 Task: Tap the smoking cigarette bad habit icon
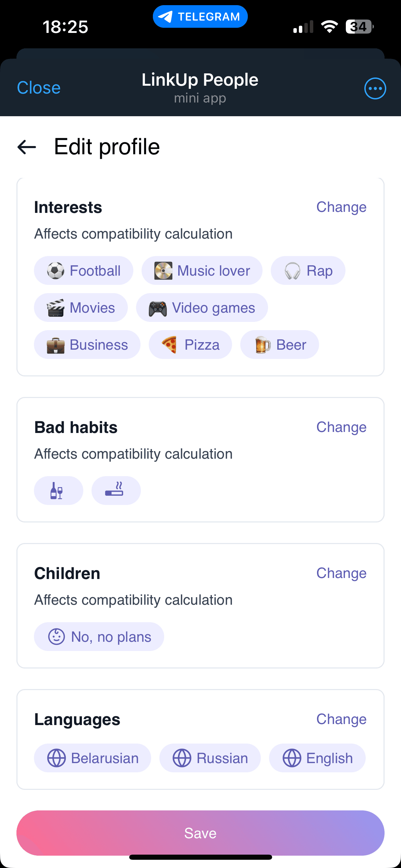(116, 491)
